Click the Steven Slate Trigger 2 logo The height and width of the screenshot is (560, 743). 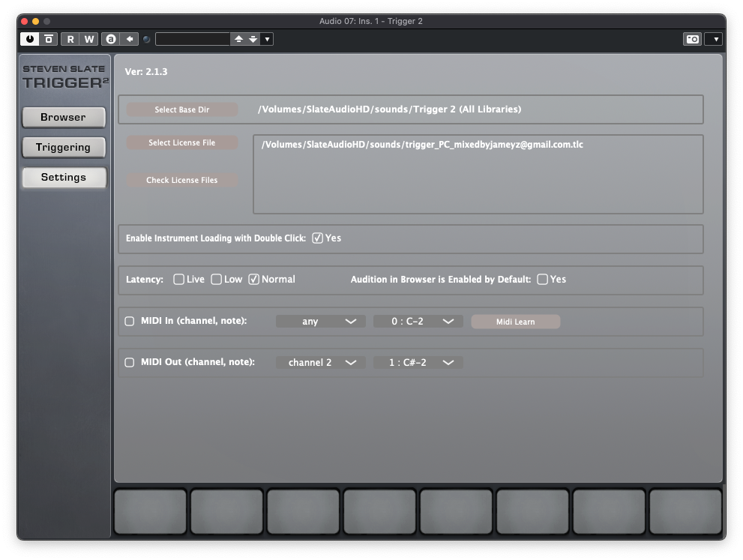pos(65,77)
